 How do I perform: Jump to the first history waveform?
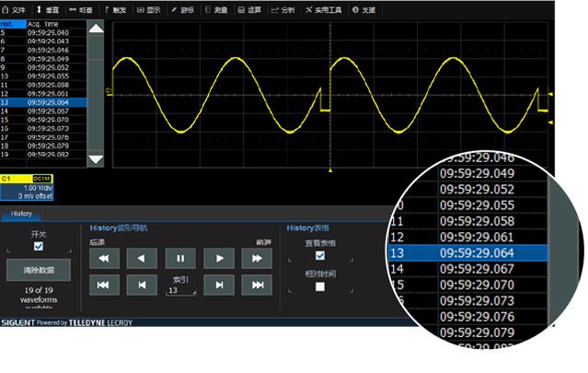[x=103, y=286]
